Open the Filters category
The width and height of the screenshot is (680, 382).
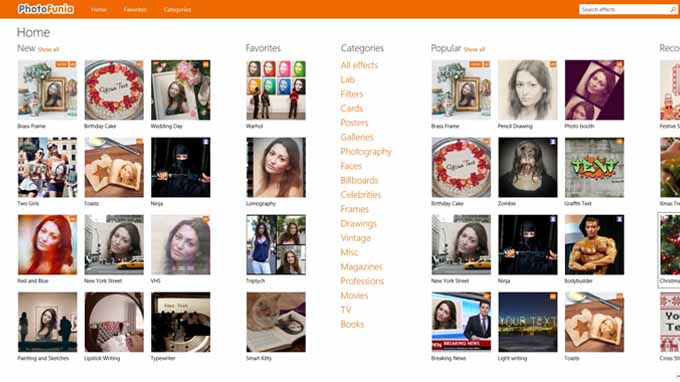(352, 94)
